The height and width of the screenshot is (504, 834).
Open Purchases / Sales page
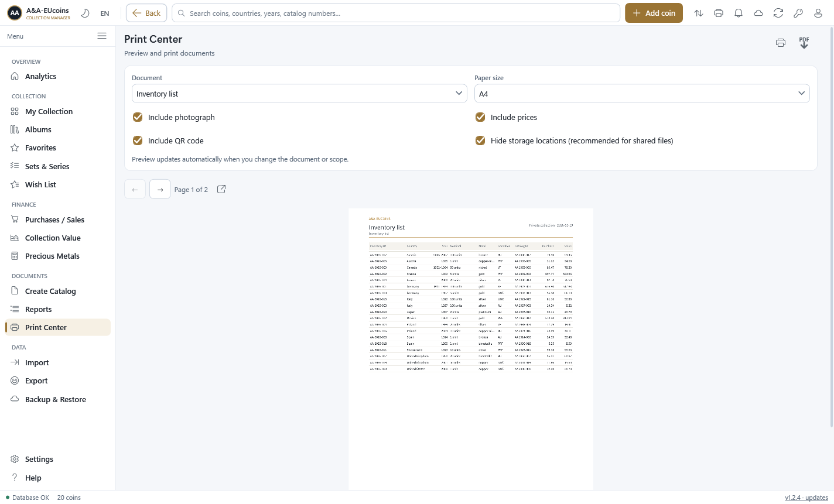pos(57,220)
